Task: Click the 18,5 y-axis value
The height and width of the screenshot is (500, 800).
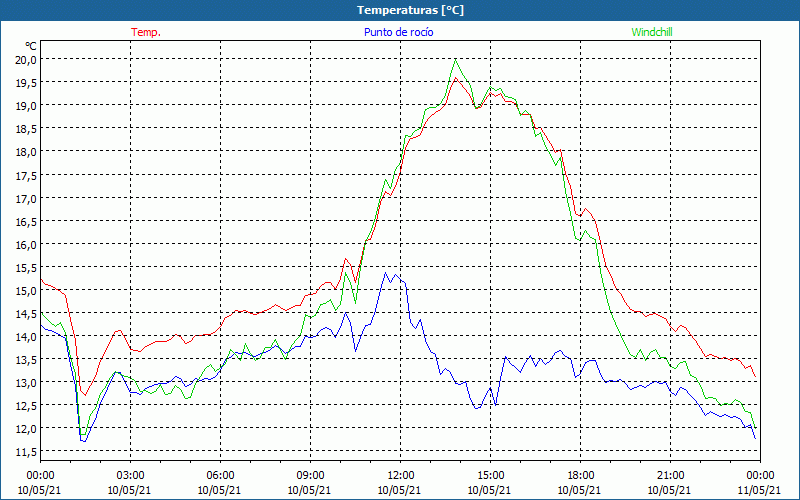Action: click(x=27, y=129)
